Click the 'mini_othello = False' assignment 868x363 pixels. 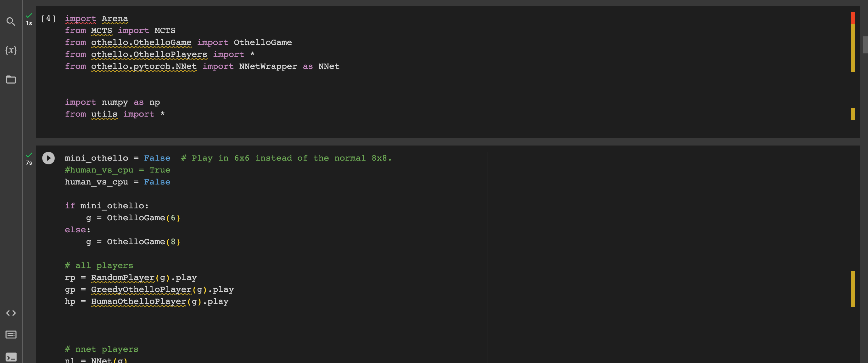117,158
